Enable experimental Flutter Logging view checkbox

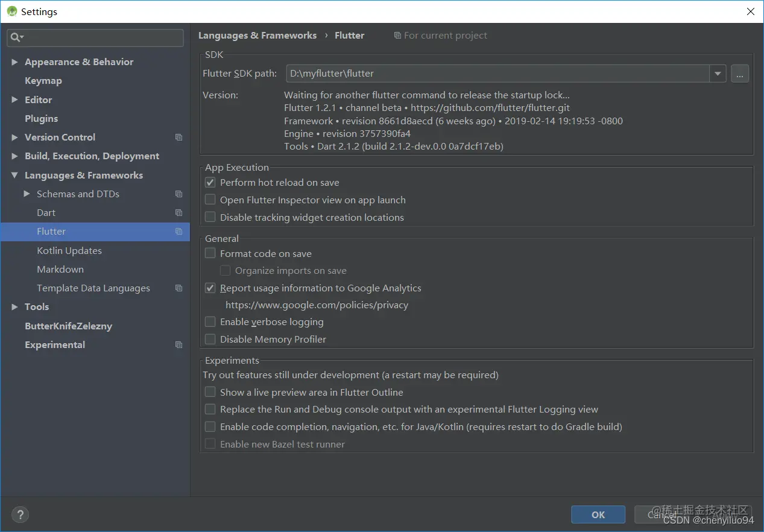pyautogui.click(x=210, y=409)
